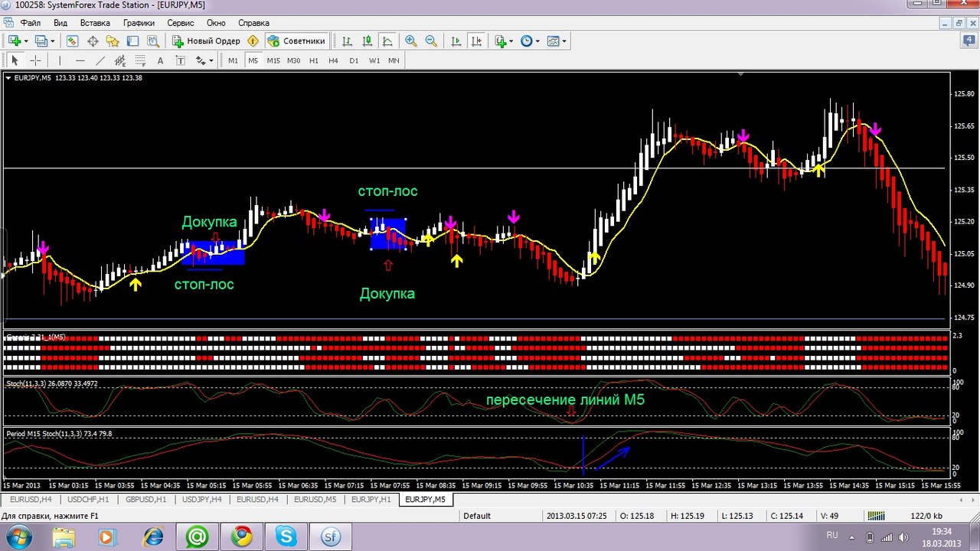The image size is (980, 551).
Task: Open the Графики menu
Action: tap(139, 23)
